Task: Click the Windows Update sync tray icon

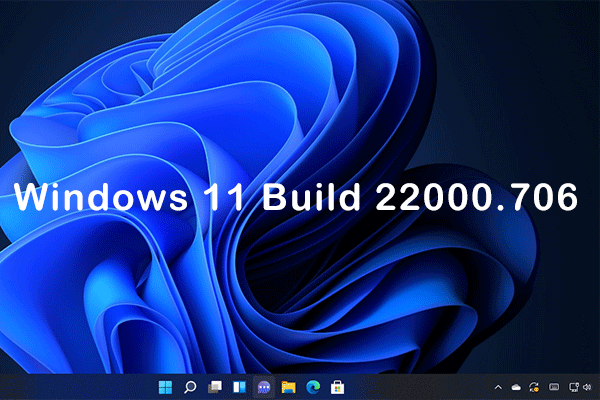Action: click(534, 387)
